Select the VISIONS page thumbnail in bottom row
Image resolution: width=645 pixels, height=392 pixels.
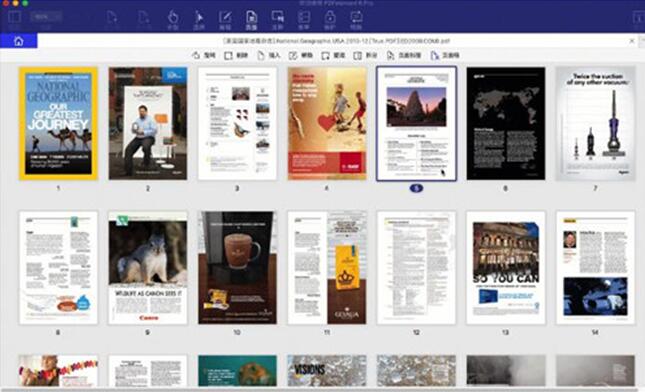pyautogui.click(x=327, y=371)
